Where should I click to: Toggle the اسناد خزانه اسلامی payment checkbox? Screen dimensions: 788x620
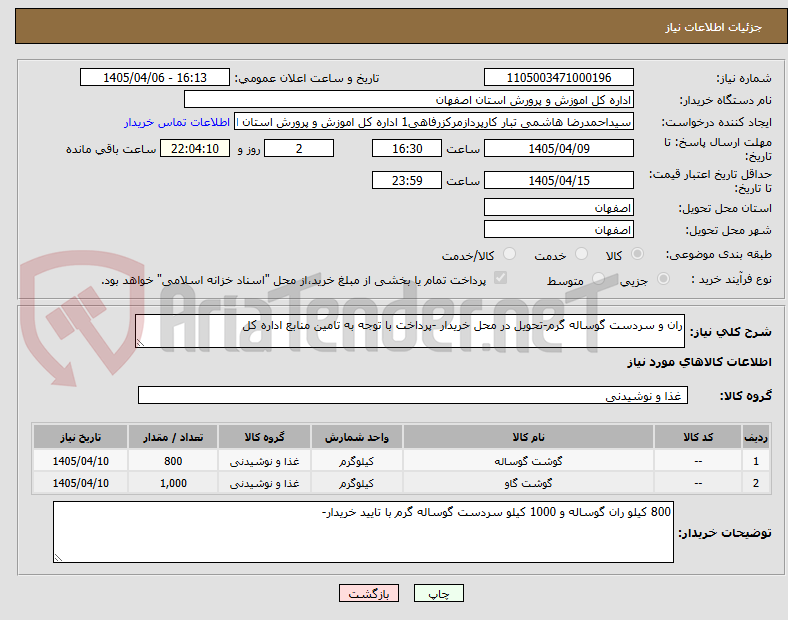coord(501,278)
